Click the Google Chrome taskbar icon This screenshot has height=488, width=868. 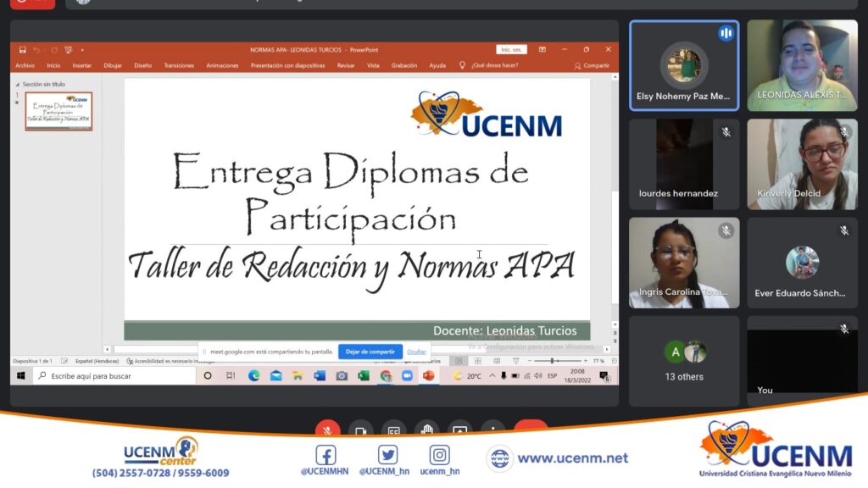coord(386,375)
